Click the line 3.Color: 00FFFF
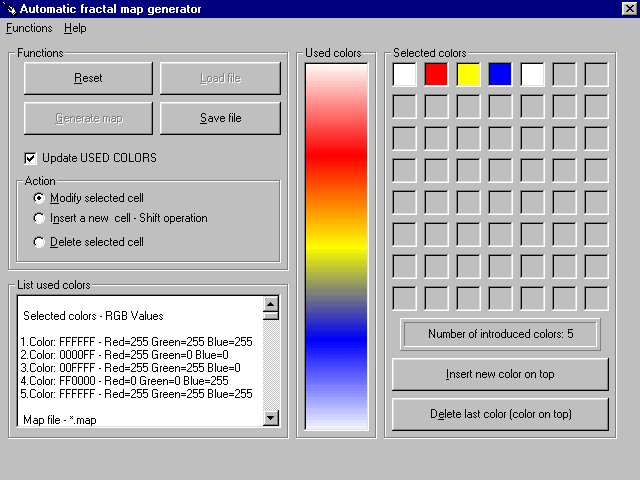This screenshot has width=640, height=480. coord(130,368)
